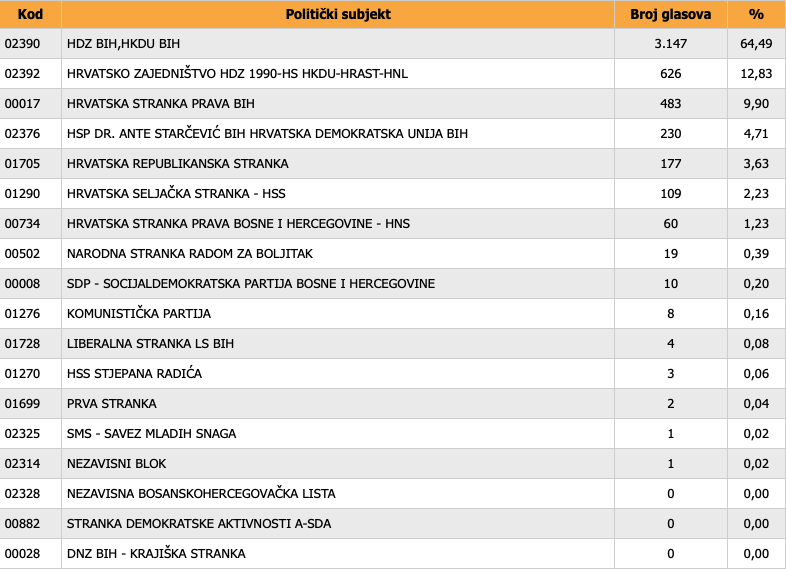This screenshot has width=786, height=569.
Task: Select NARODNA STRANKA RADOM ZA BOLJITAK
Action: 189,254
